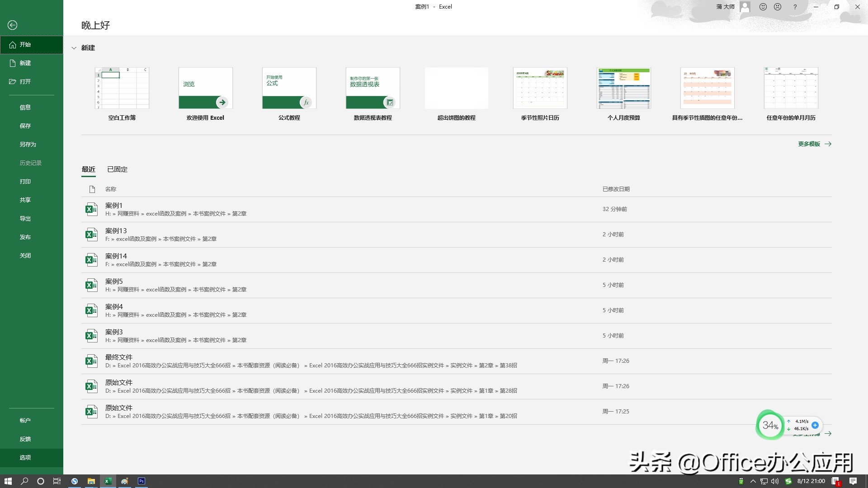Open the 原始文件 in 第20招 folder

tap(457, 412)
